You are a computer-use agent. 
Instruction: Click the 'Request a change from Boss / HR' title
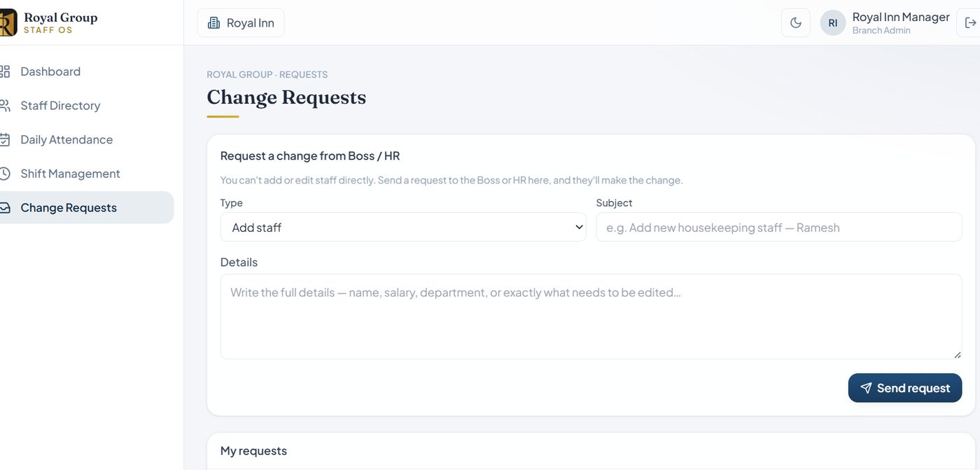[x=310, y=155]
